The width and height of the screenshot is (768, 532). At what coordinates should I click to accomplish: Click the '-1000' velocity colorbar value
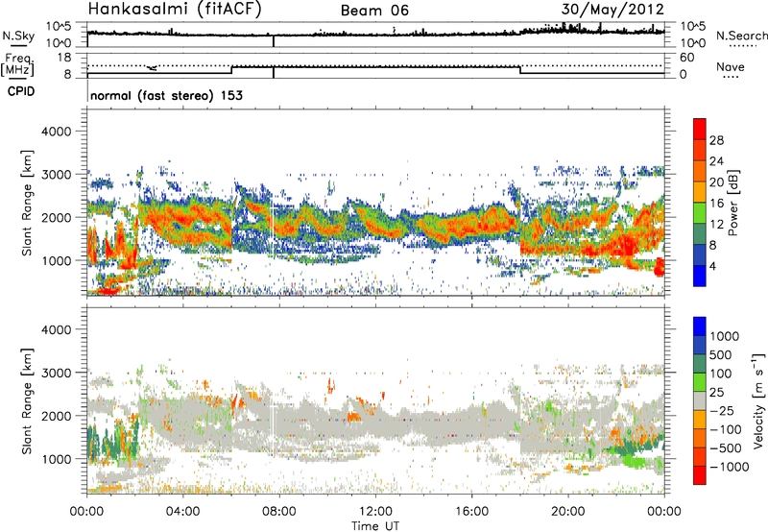729,467
